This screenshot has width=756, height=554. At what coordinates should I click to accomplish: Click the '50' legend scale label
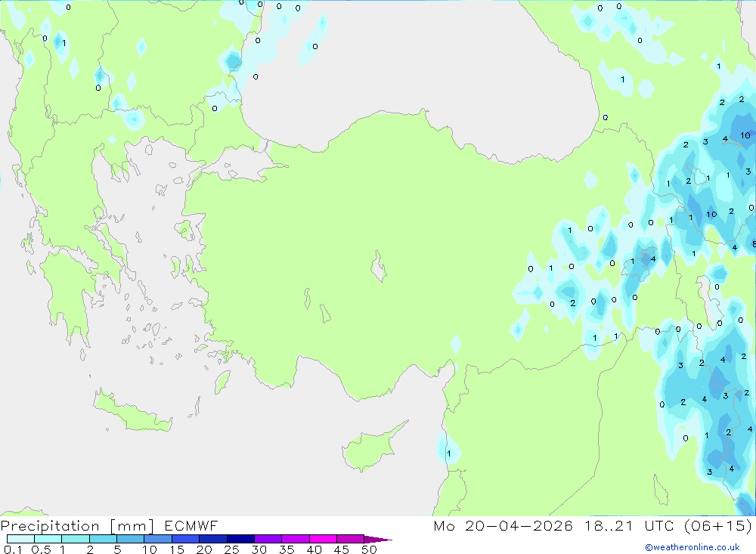pyautogui.click(x=369, y=549)
